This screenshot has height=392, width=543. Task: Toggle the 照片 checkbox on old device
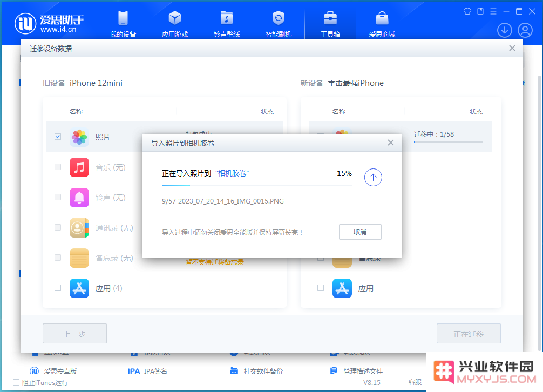click(58, 137)
